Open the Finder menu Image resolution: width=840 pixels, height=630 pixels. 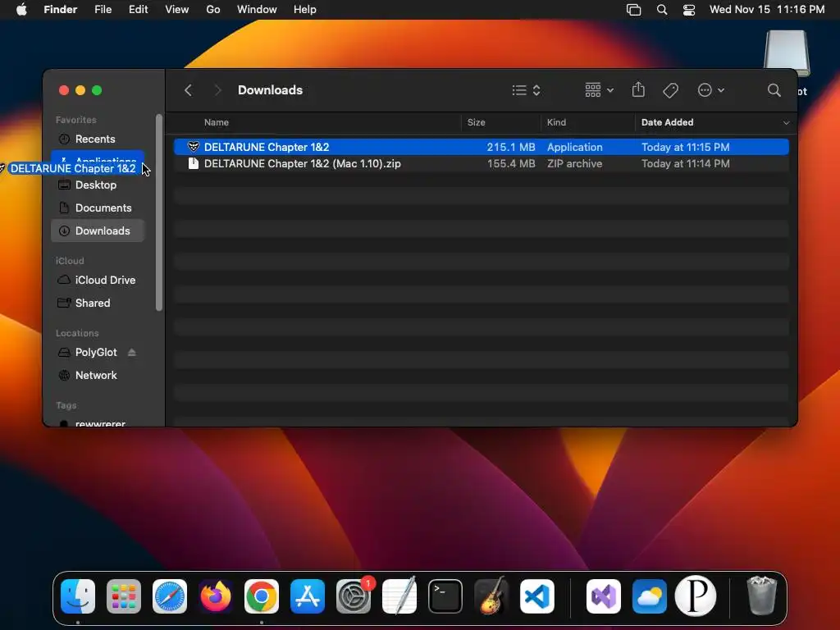coord(61,10)
